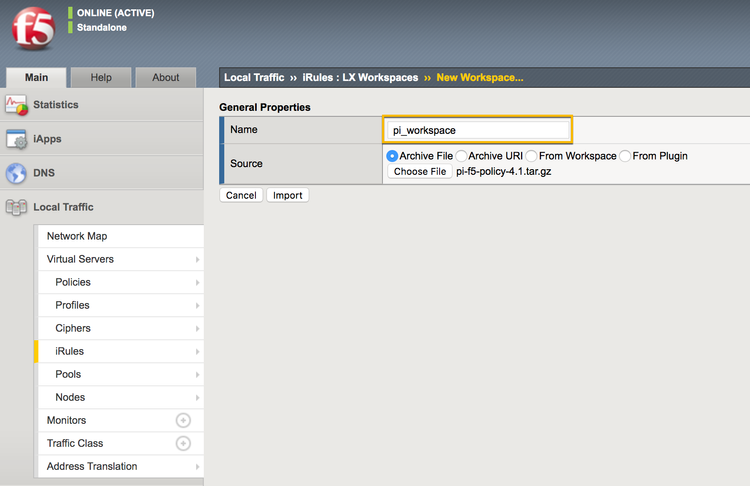Click the iApps section label
Screen dimensions: 750x486
pyautogui.click(x=47, y=139)
